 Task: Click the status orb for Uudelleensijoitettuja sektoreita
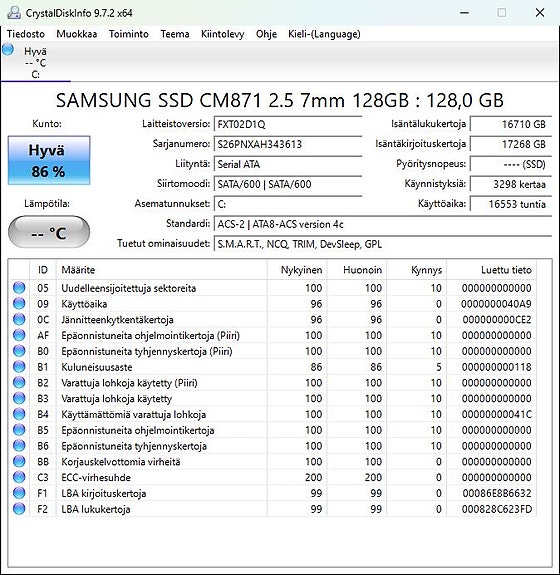(19, 288)
